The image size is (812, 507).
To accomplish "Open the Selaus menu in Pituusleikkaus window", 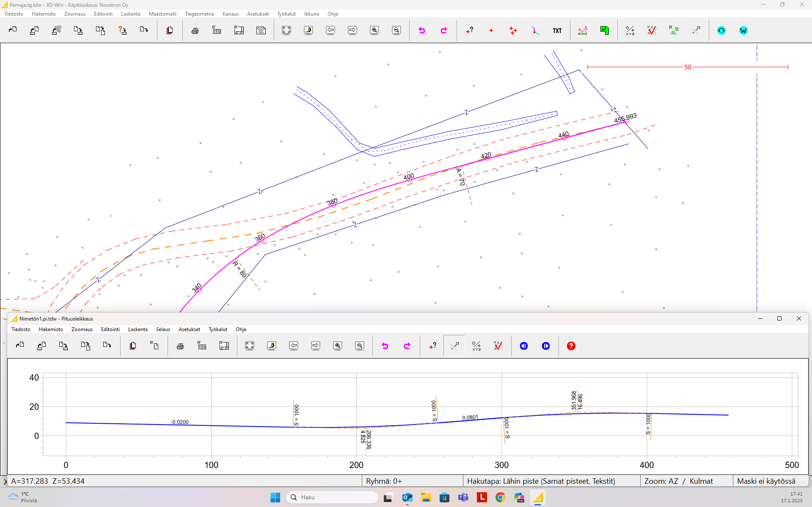I will [163, 329].
